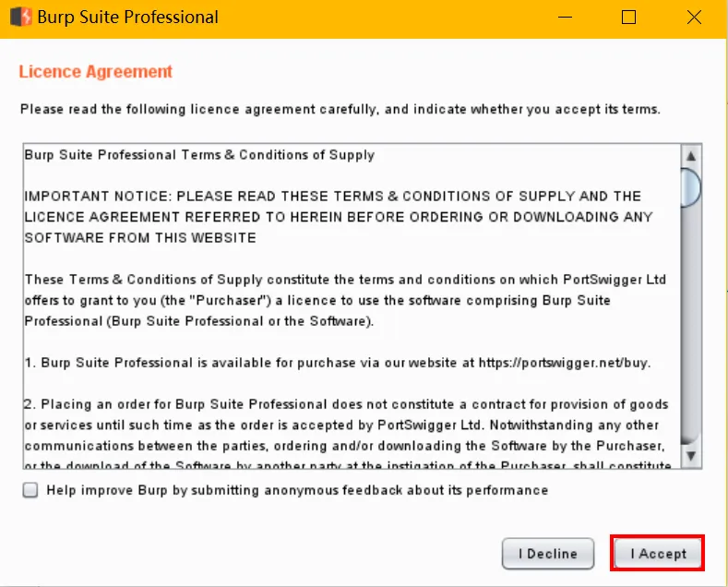
Task: Click the portswigger.net/buy URL in the licence text
Action: tap(564, 363)
